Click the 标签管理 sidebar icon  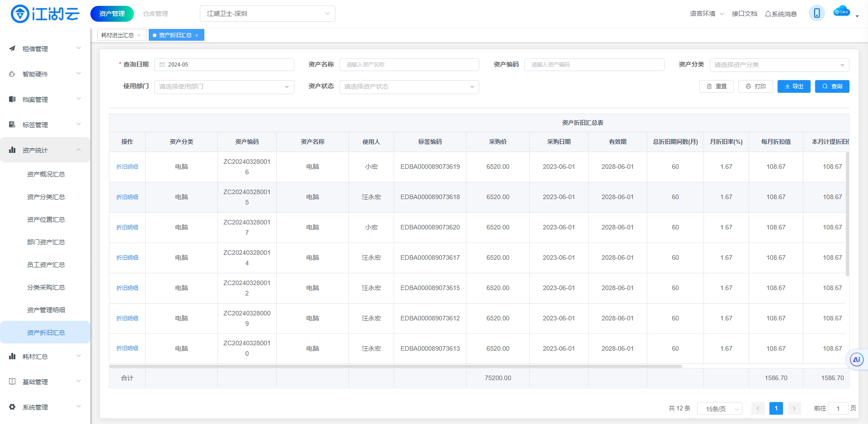point(12,124)
